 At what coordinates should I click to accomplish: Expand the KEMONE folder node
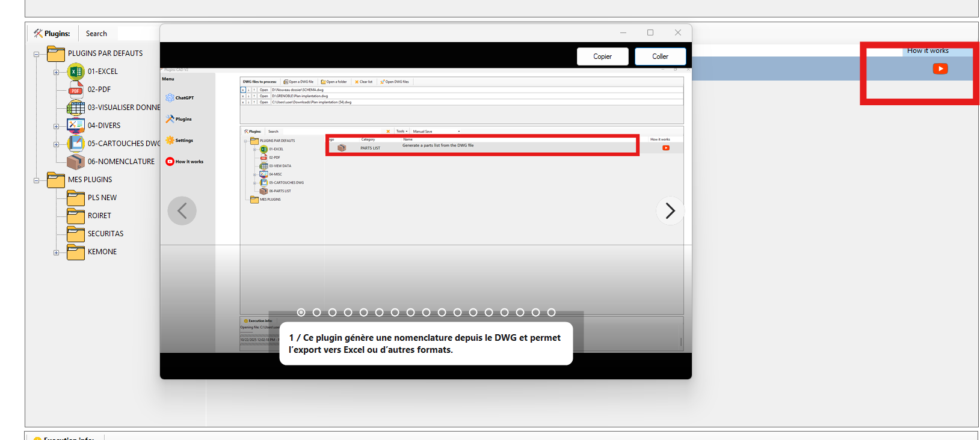point(56,252)
